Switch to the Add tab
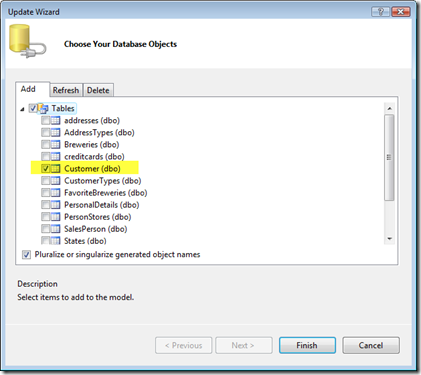This screenshot has height=375, width=421. 33,89
